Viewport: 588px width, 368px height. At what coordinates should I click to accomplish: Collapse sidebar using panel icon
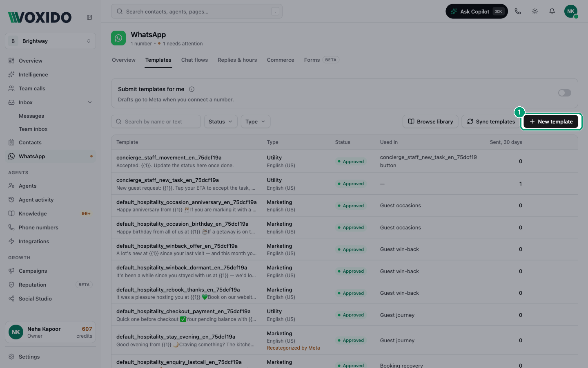tap(89, 17)
